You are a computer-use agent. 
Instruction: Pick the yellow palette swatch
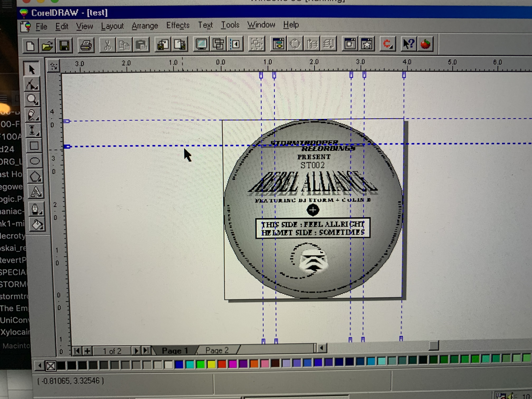[211, 364]
